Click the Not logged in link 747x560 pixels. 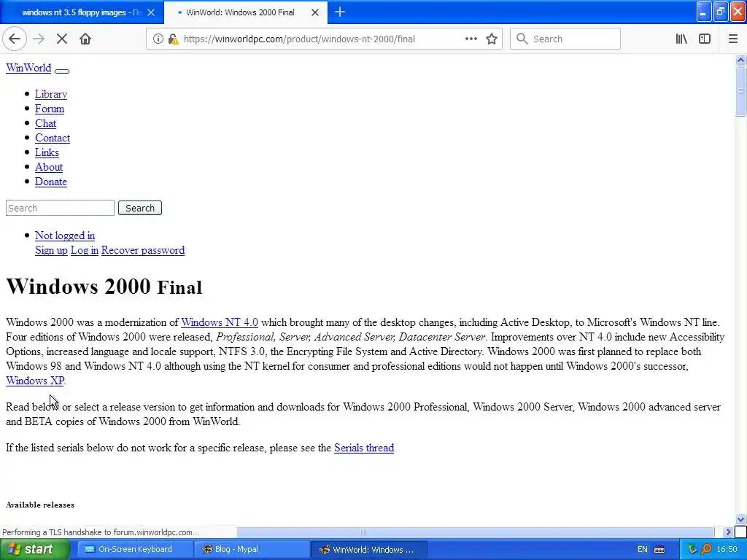click(x=65, y=236)
